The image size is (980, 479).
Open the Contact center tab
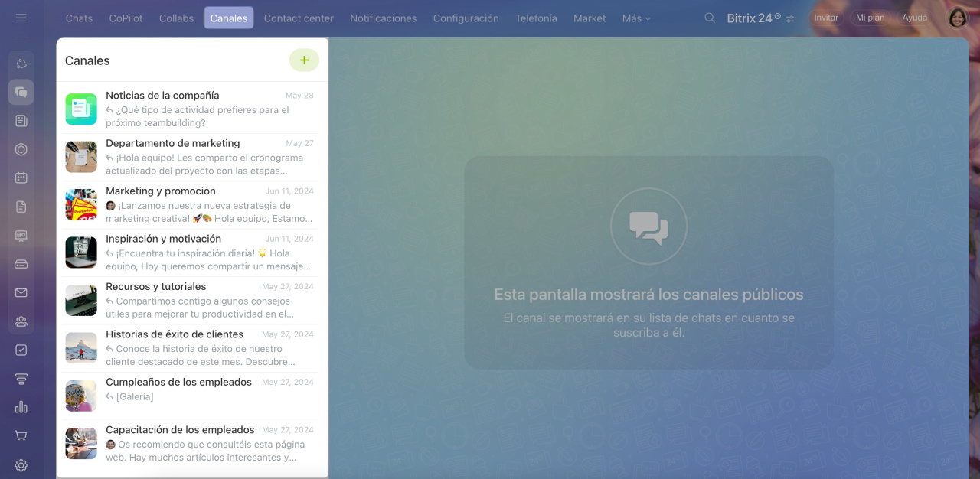299,18
